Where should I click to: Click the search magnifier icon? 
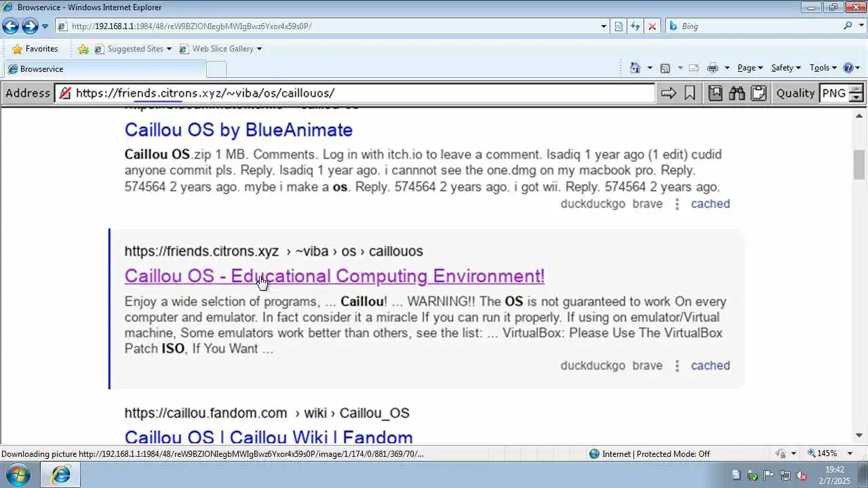[848, 26]
